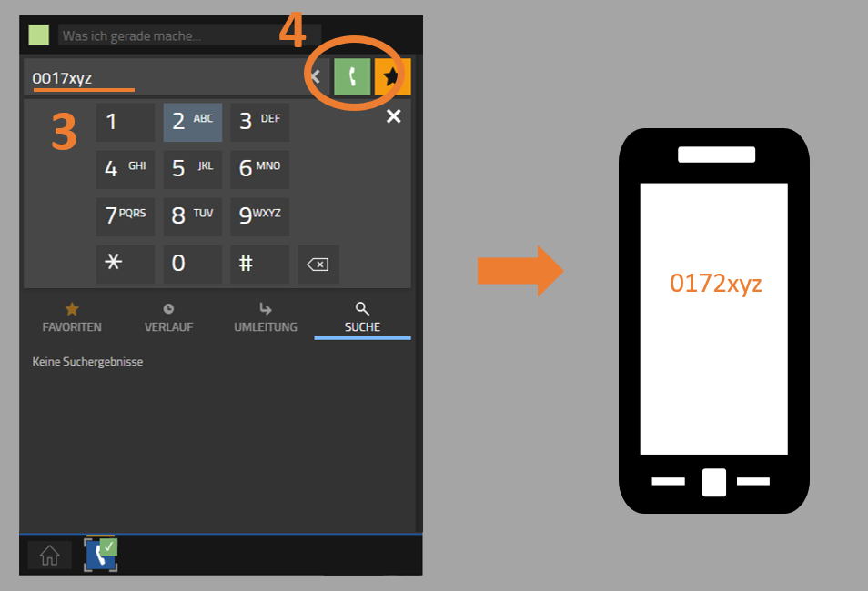The width and height of the screenshot is (868, 591).
Task: Toggle your presence status with the green square
Action: click(38, 35)
